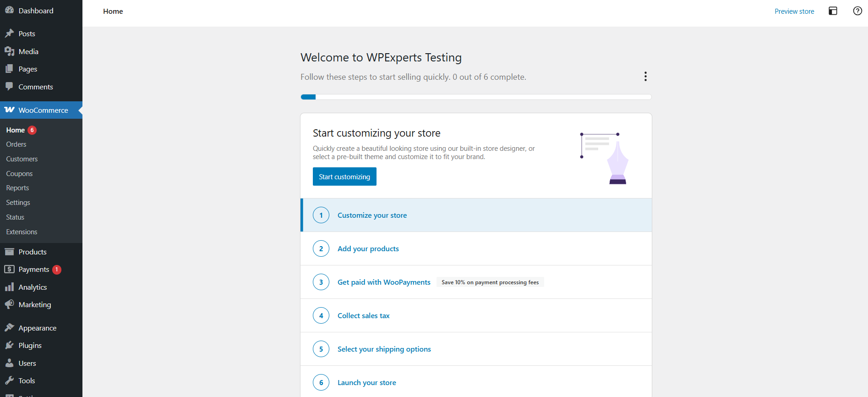Image resolution: width=868 pixels, height=397 pixels.
Task: Click the Save 10% on fees tag
Action: pyautogui.click(x=490, y=282)
